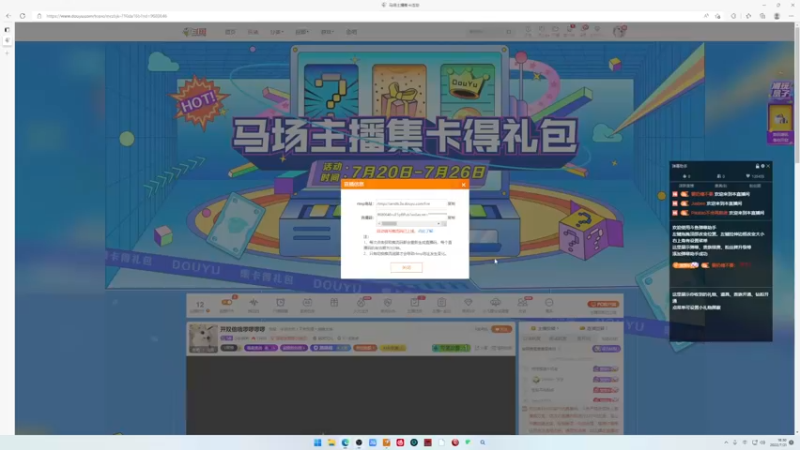The image size is (800, 450).
Task: Lock the danmaku helper panel
Action: 757,166
